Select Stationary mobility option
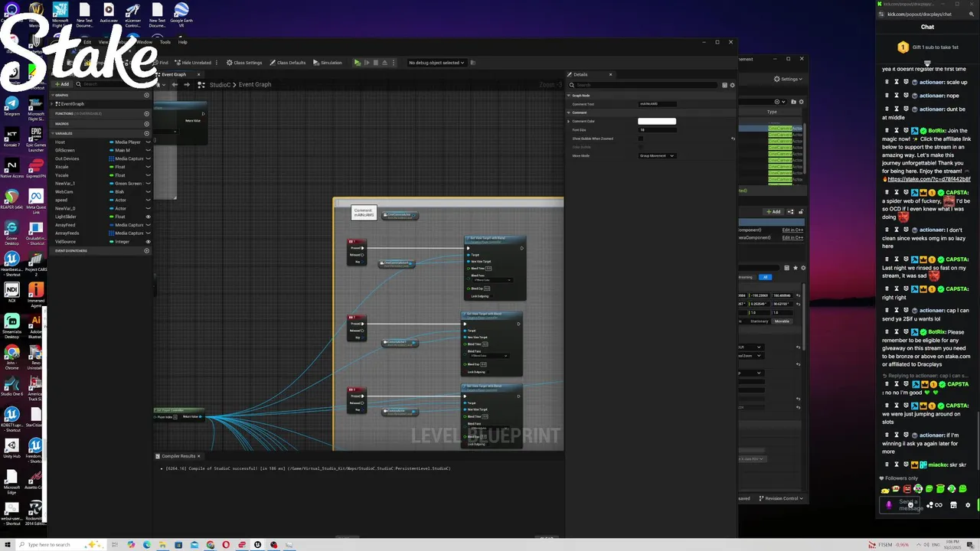The image size is (980, 551). (759, 321)
